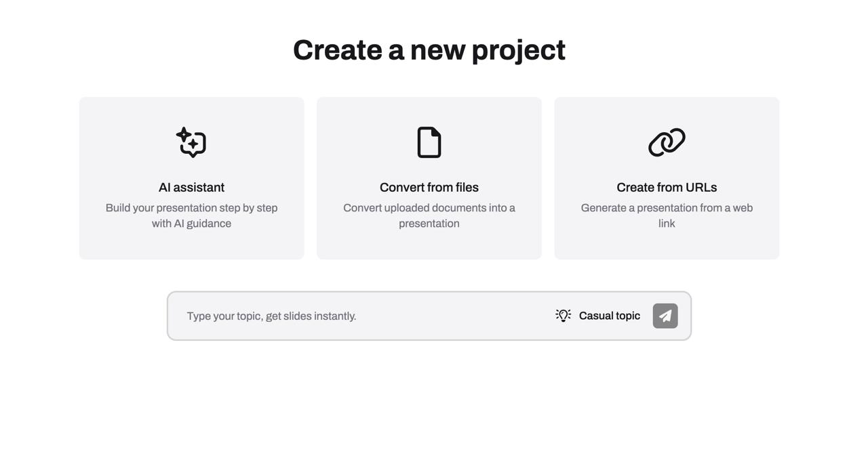Click the chain link icon

click(667, 142)
